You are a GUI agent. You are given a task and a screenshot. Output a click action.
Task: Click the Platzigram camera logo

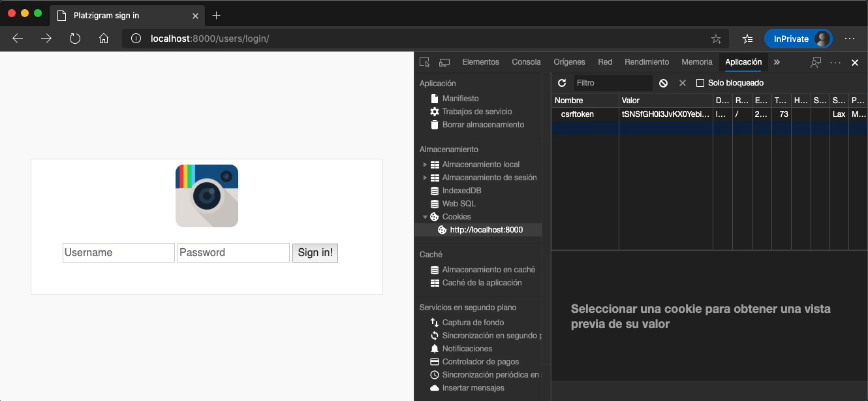point(207,196)
